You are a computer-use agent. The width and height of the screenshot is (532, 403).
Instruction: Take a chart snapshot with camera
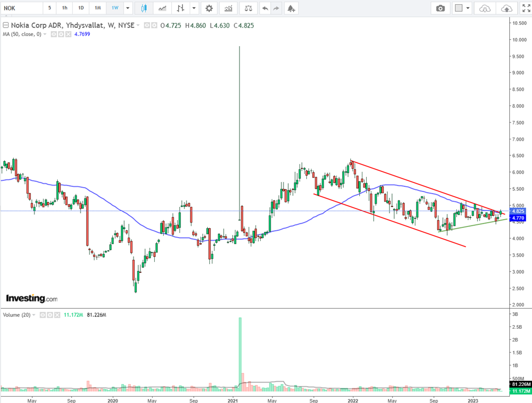pos(440,8)
